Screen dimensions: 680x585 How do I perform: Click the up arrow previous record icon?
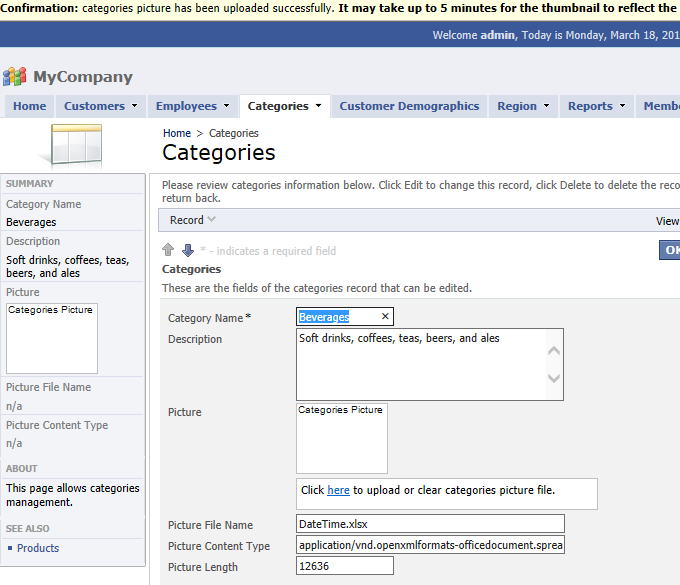click(x=168, y=250)
